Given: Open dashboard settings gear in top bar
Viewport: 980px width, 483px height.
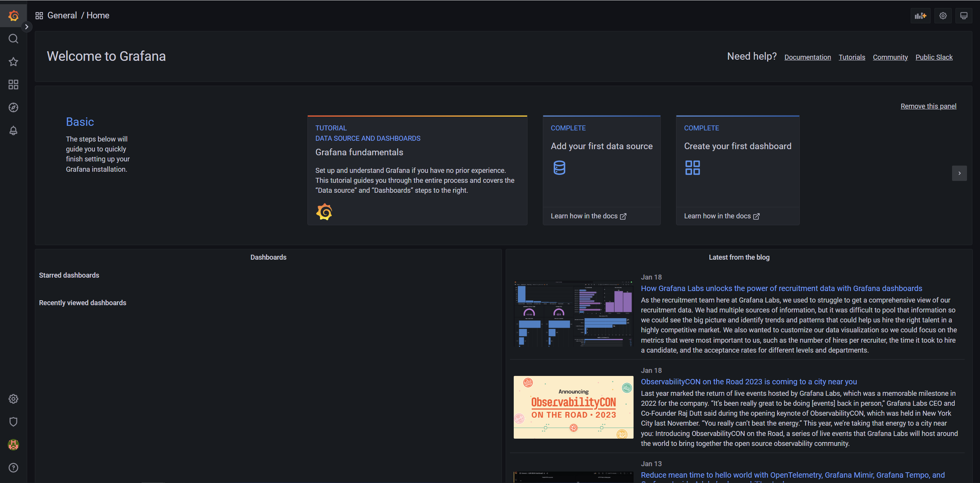Looking at the screenshot, I should click(x=943, y=16).
